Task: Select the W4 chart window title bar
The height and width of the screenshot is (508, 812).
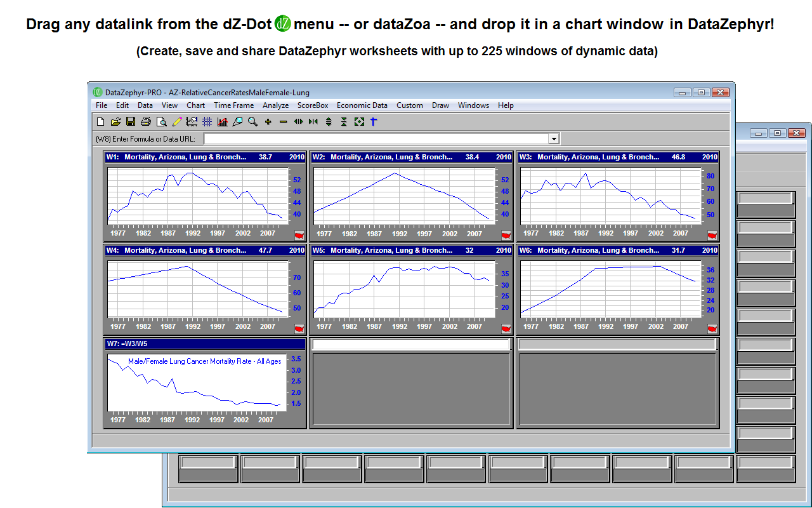Action: pos(206,250)
